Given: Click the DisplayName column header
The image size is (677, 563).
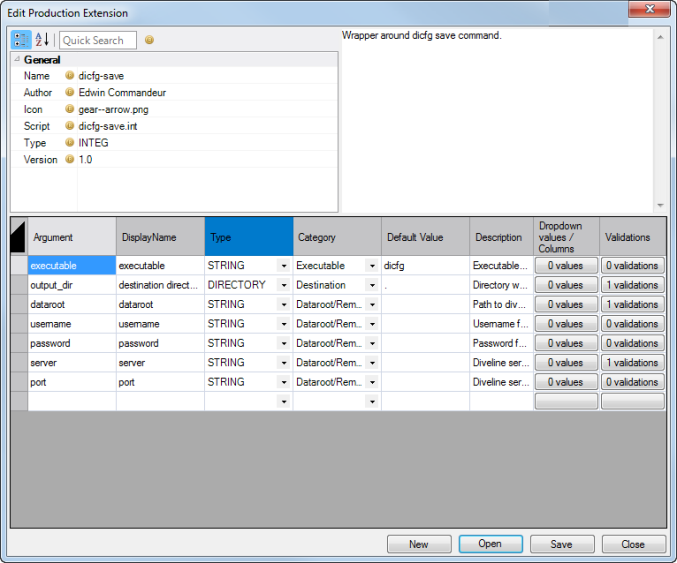Looking at the screenshot, I should click(161, 237).
